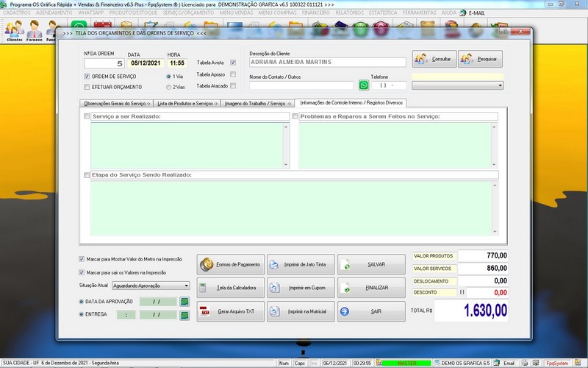
Task: Click the Consultar client button
Action: [x=434, y=59]
